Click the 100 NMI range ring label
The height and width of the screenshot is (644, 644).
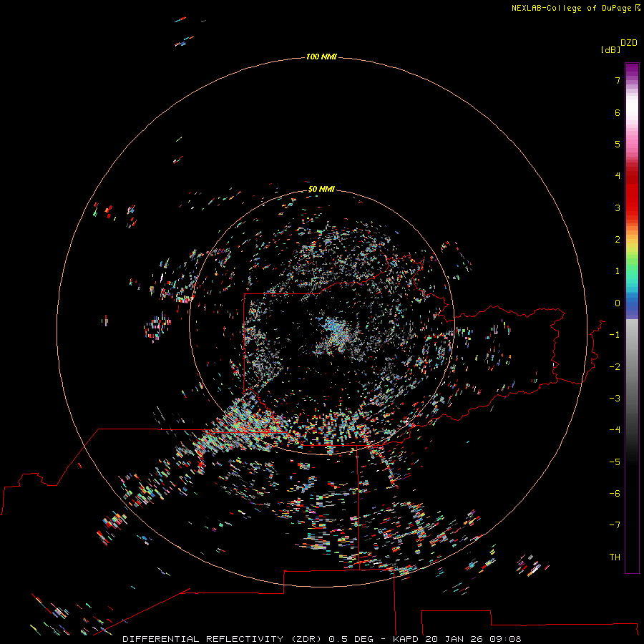pos(321,57)
